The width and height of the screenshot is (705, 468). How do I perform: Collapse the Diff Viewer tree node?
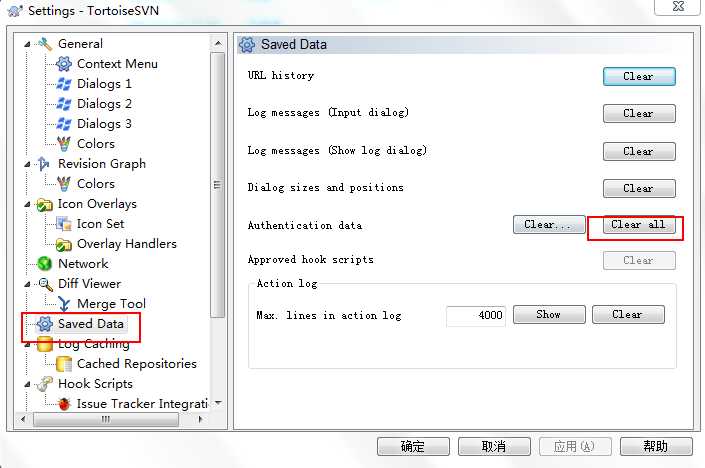[27, 284]
